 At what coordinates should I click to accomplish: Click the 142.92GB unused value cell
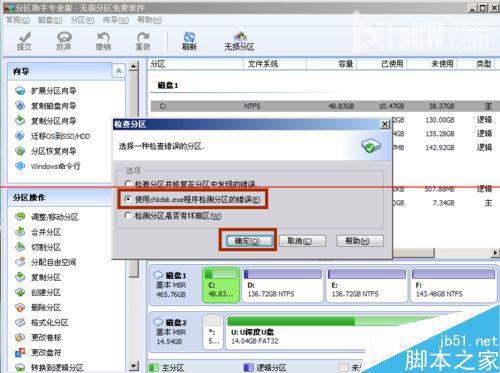(440, 147)
